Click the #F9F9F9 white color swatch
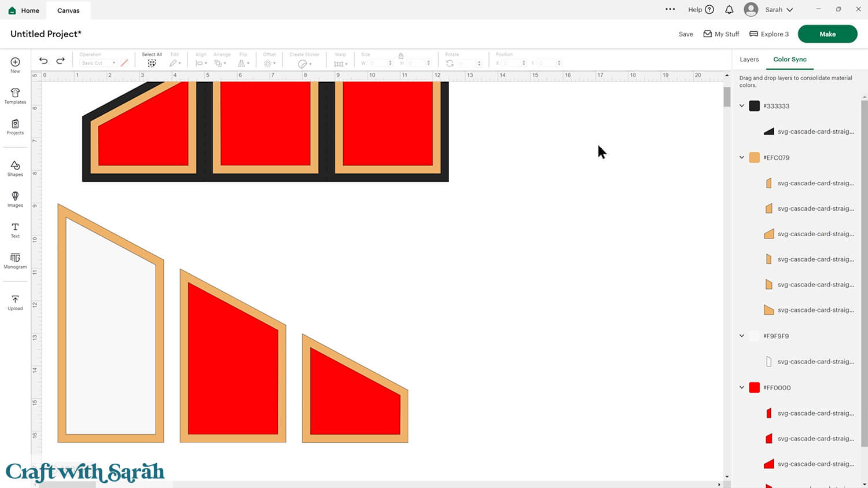The width and height of the screenshot is (868, 488). [x=754, y=336]
